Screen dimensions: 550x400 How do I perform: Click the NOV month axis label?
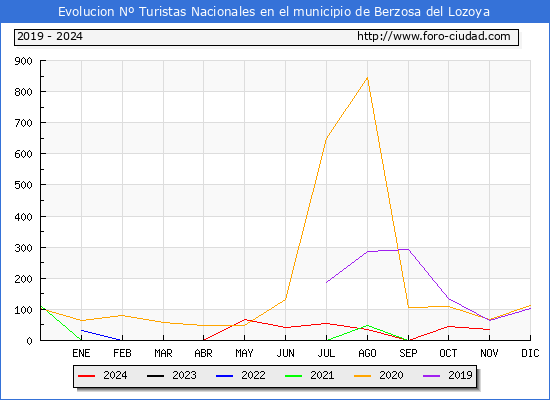pos(489,353)
